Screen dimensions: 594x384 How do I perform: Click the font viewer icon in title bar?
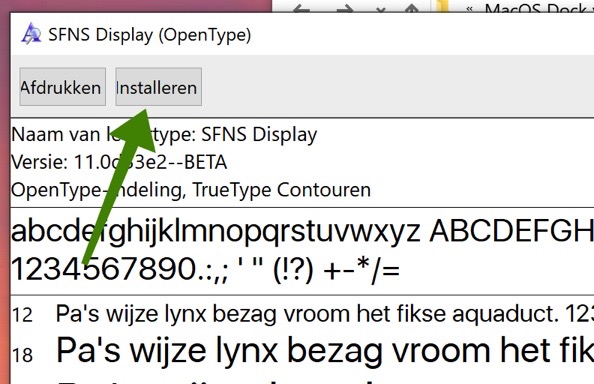31,34
